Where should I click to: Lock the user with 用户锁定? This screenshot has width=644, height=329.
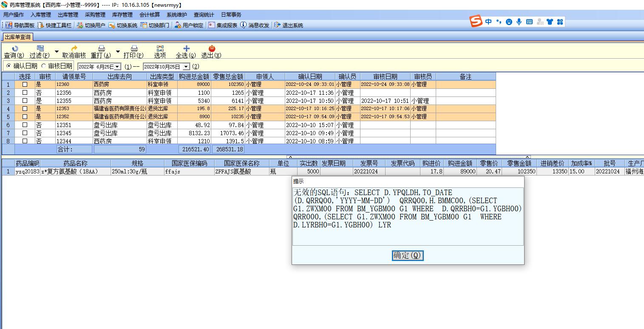(189, 25)
